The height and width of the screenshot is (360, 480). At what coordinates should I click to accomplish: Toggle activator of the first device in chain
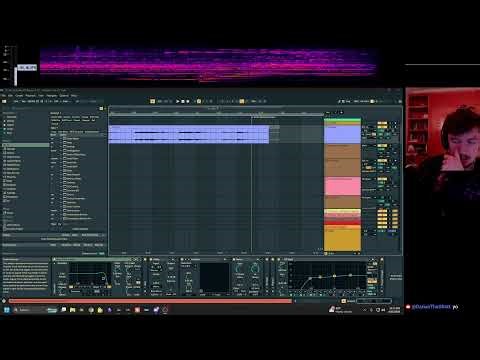54,259
